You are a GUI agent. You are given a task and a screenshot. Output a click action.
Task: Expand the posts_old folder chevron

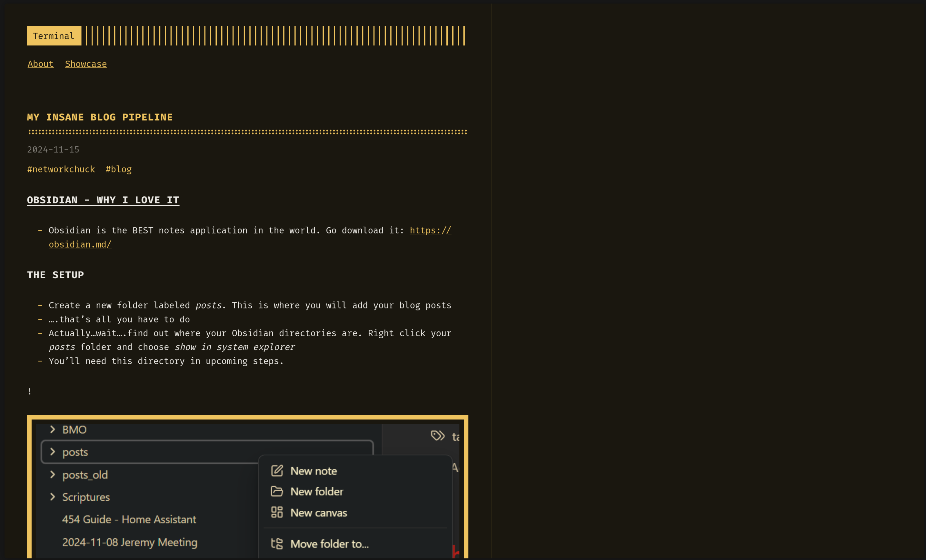tap(53, 475)
